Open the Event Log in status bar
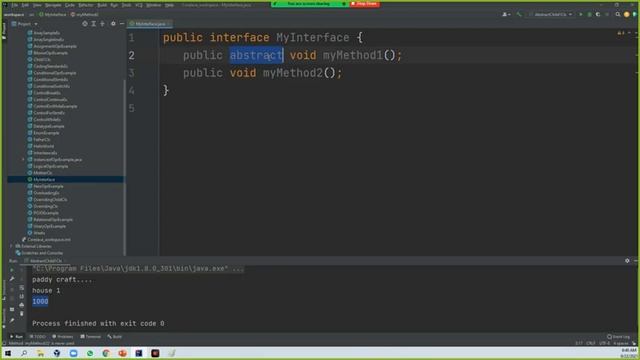Image resolution: width=640 pixels, height=360 pixels. click(618, 337)
